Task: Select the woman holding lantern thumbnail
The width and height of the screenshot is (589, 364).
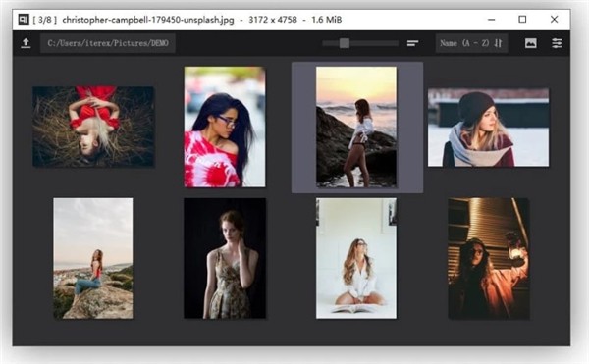Action: pos(488,259)
